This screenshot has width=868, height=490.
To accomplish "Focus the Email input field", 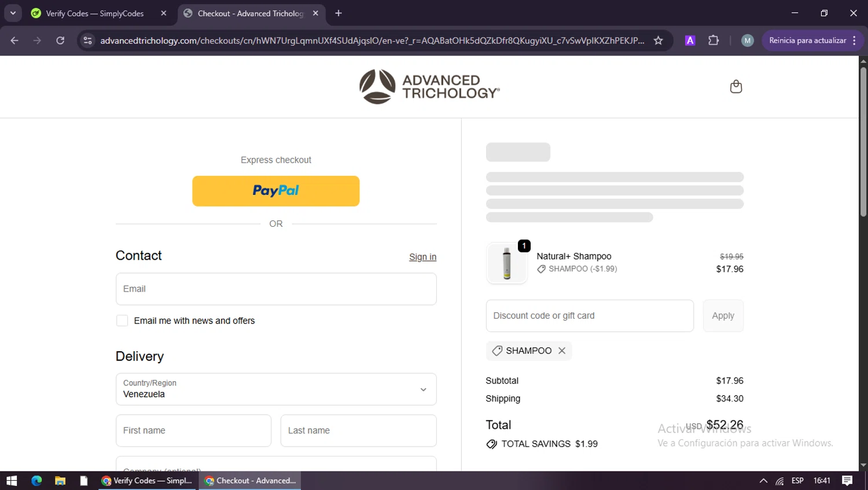I will [x=276, y=289].
